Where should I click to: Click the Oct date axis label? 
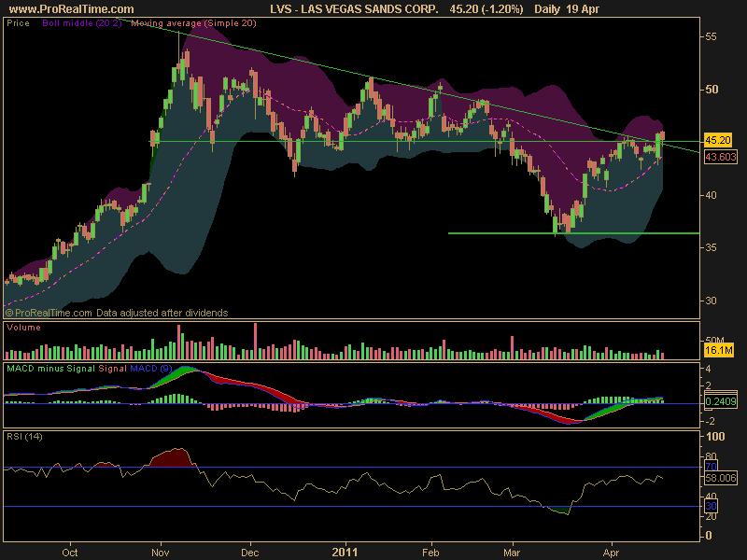[x=70, y=553]
